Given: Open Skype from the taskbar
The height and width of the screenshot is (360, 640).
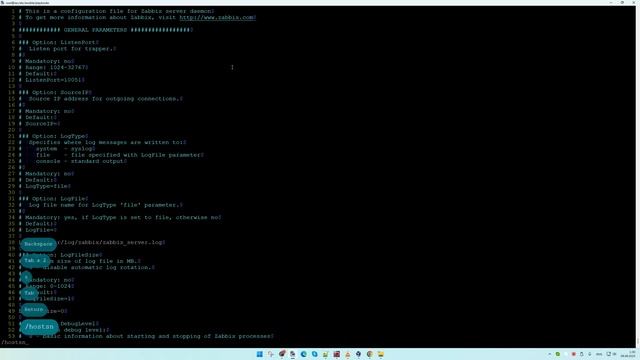Looking at the screenshot, I should click(x=315, y=354).
